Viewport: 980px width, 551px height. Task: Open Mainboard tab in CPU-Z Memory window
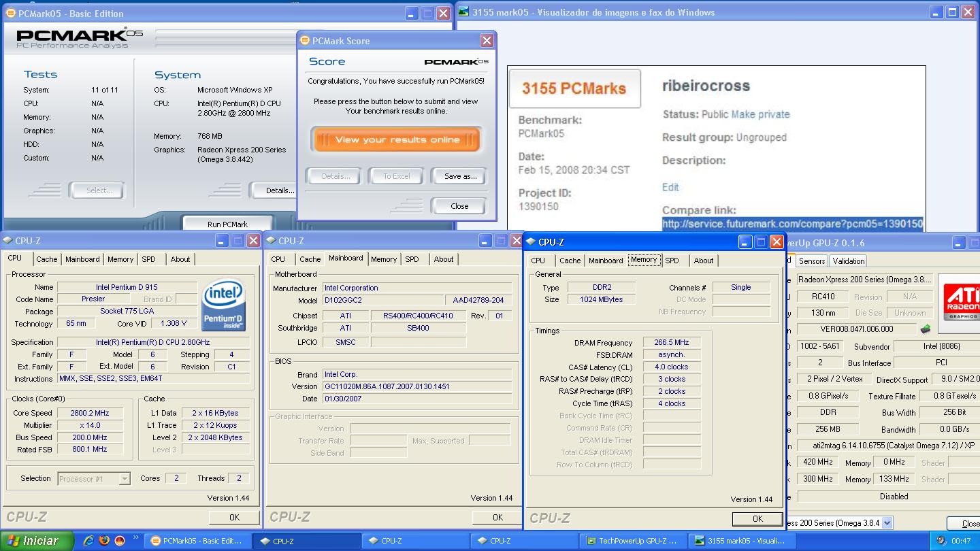(606, 261)
